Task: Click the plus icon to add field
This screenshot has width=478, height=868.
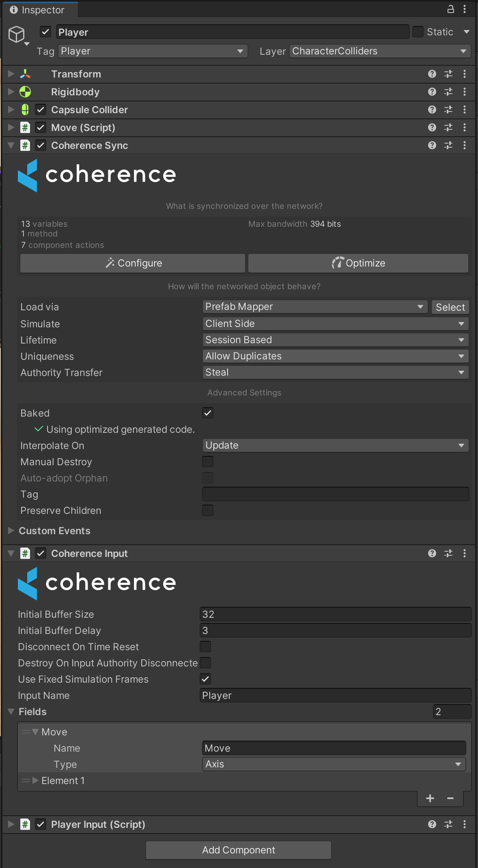Action: click(x=430, y=798)
